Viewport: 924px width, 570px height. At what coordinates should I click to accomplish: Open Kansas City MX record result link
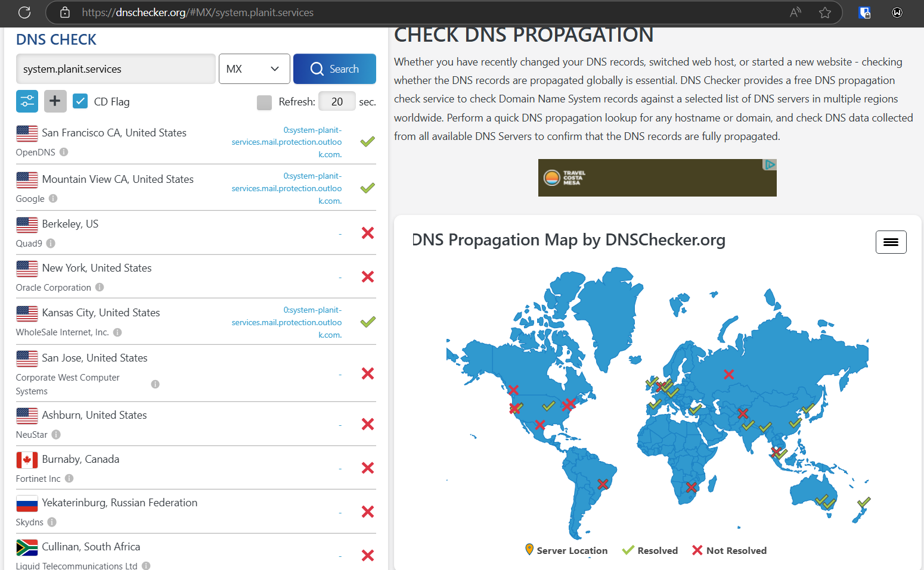(287, 322)
